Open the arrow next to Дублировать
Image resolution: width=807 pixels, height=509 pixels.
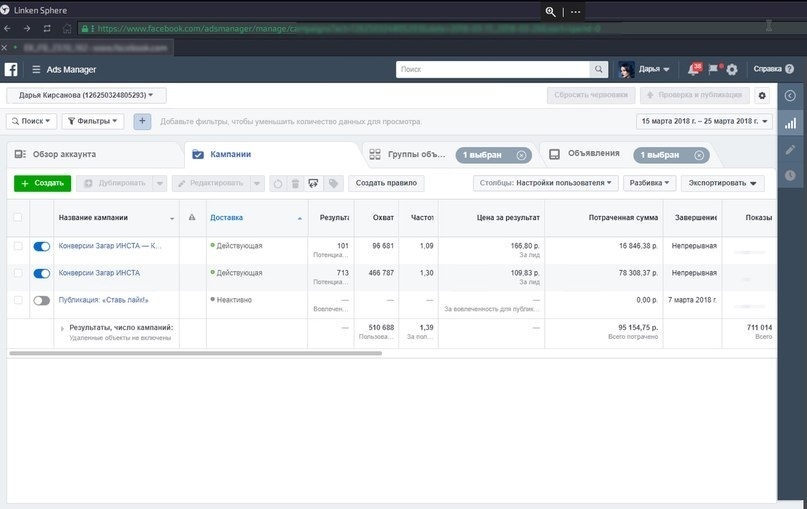click(160, 183)
